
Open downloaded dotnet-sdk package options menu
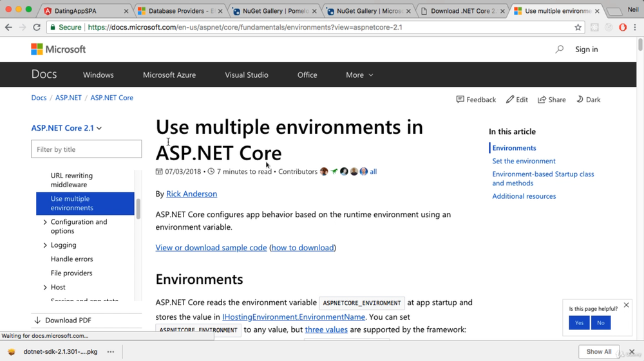(111, 352)
